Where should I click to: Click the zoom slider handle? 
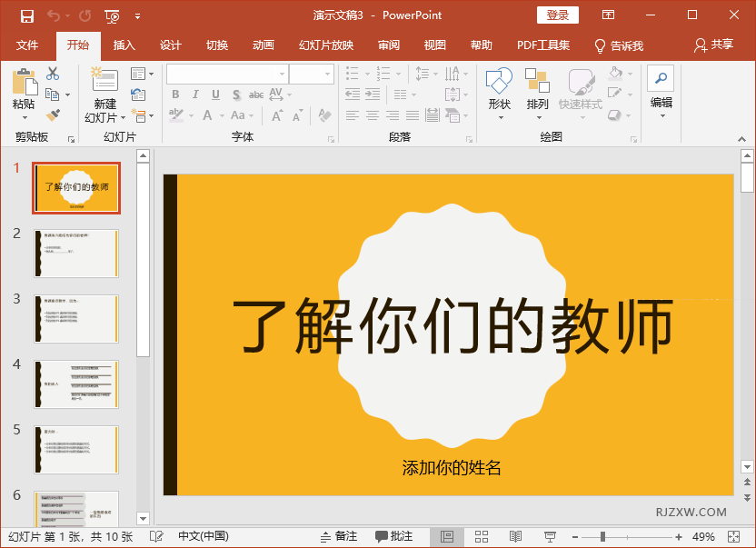coord(602,537)
